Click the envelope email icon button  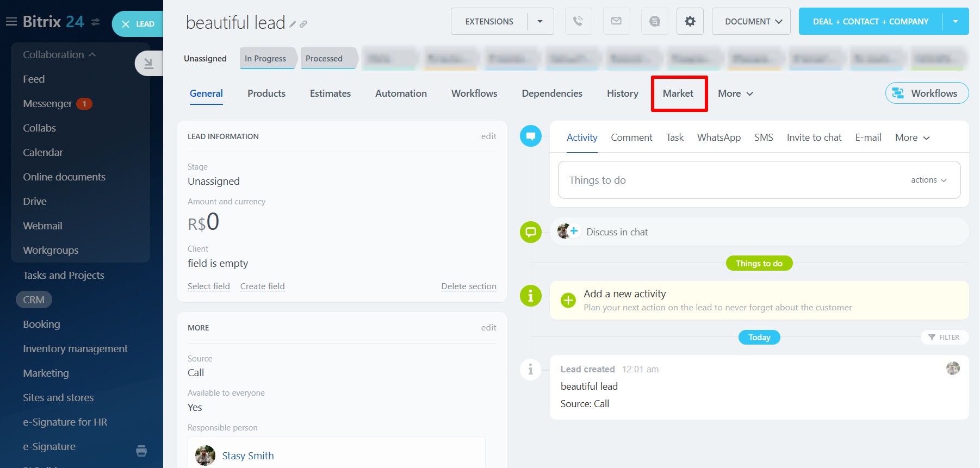click(x=616, y=21)
